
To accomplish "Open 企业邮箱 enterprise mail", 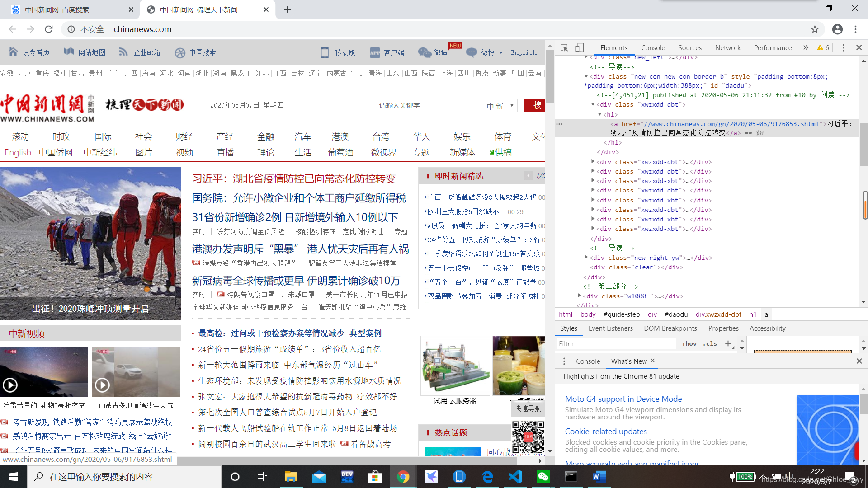I will (x=140, y=52).
